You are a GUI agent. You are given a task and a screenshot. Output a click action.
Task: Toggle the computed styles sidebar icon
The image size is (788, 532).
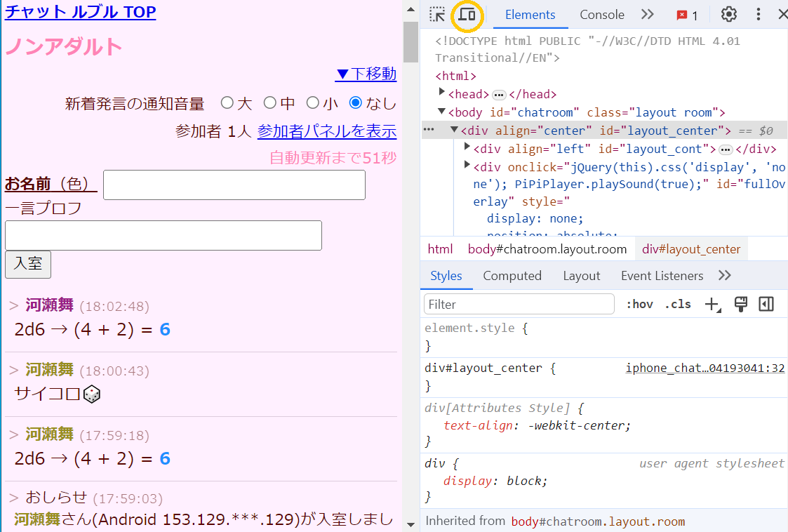pyautogui.click(x=766, y=304)
